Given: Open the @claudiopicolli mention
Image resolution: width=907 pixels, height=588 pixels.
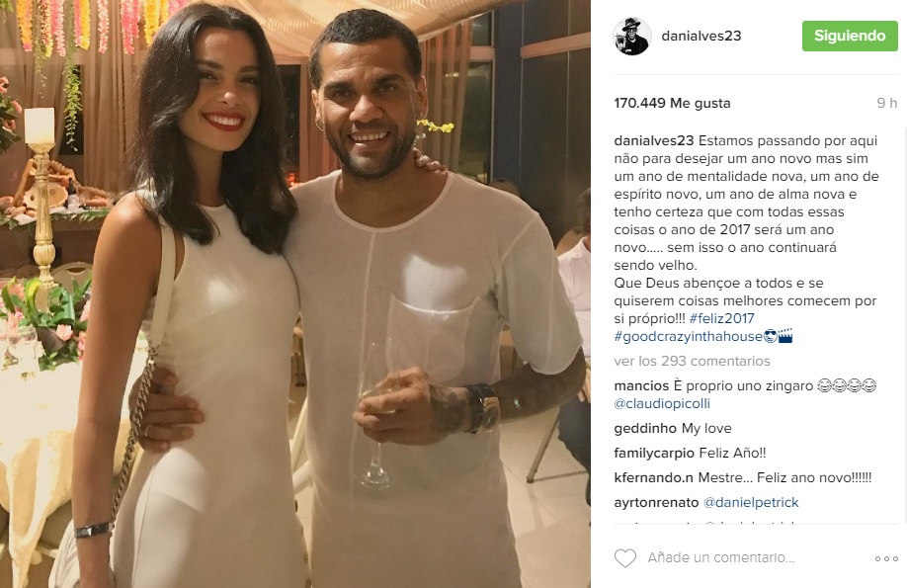Looking at the screenshot, I should tap(662, 404).
